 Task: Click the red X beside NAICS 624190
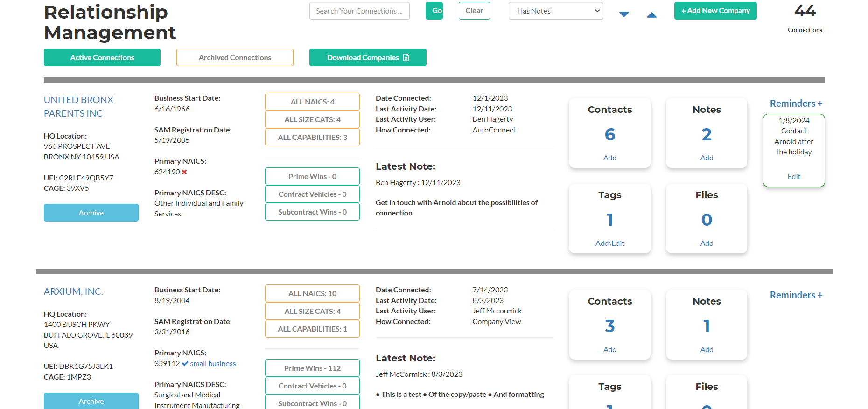(184, 172)
